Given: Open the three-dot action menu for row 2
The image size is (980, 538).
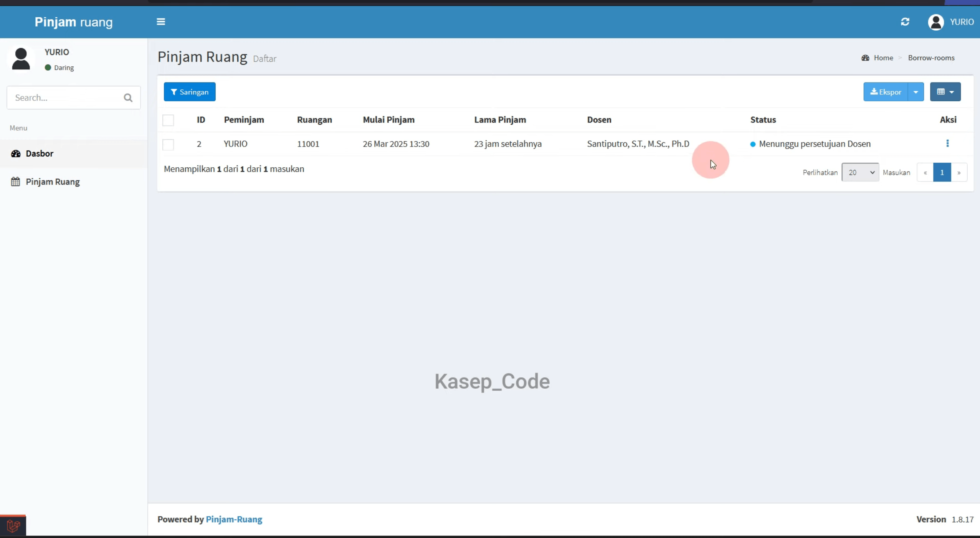Looking at the screenshot, I should coord(947,144).
